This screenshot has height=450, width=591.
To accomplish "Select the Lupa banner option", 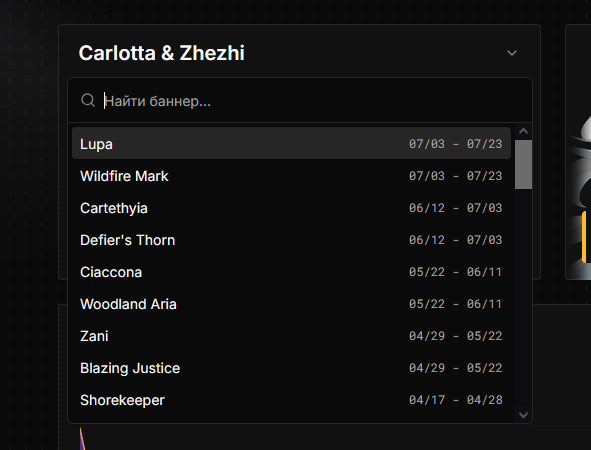I will point(291,144).
